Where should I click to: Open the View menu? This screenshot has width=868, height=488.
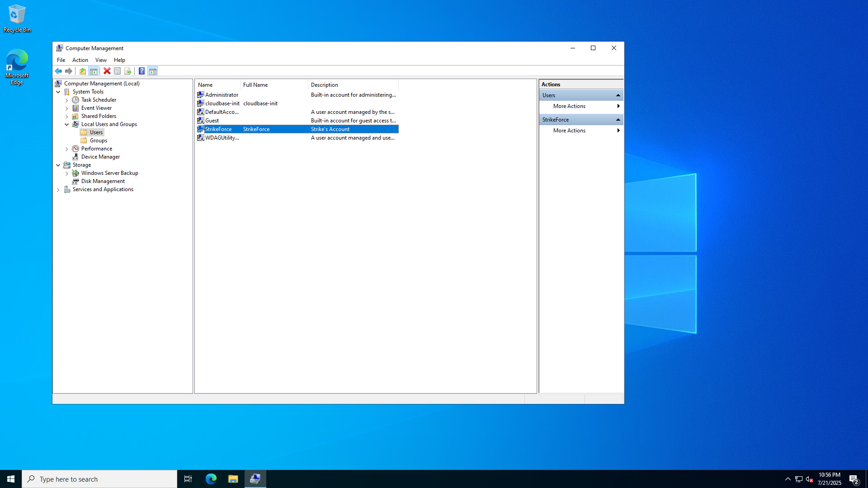click(101, 60)
